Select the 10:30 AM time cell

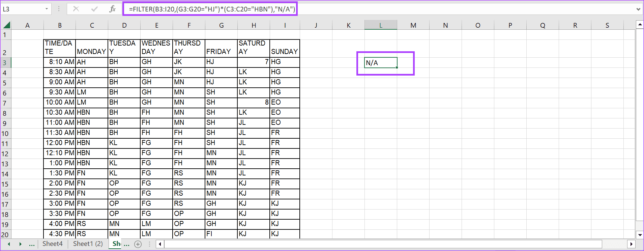[x=60, y=113]
